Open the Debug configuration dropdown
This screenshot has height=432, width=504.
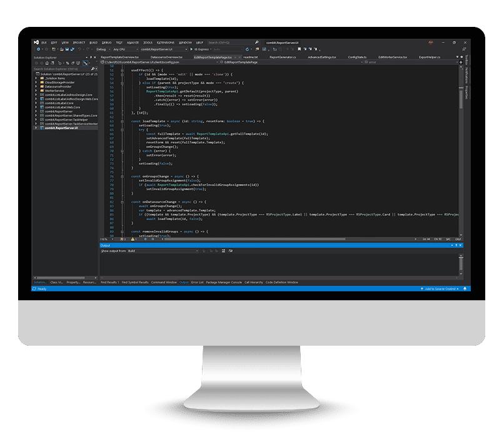[103, 49]
